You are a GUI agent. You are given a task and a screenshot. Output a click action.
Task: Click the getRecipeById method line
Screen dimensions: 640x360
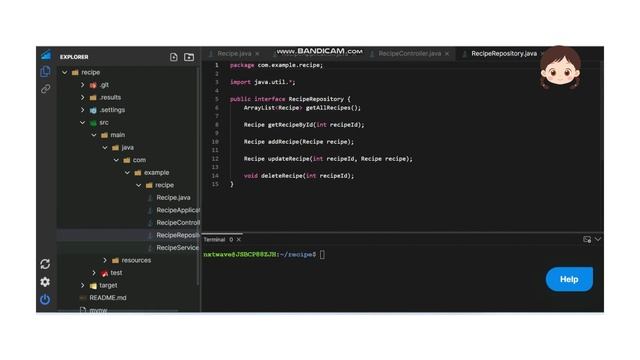point(304,125)
